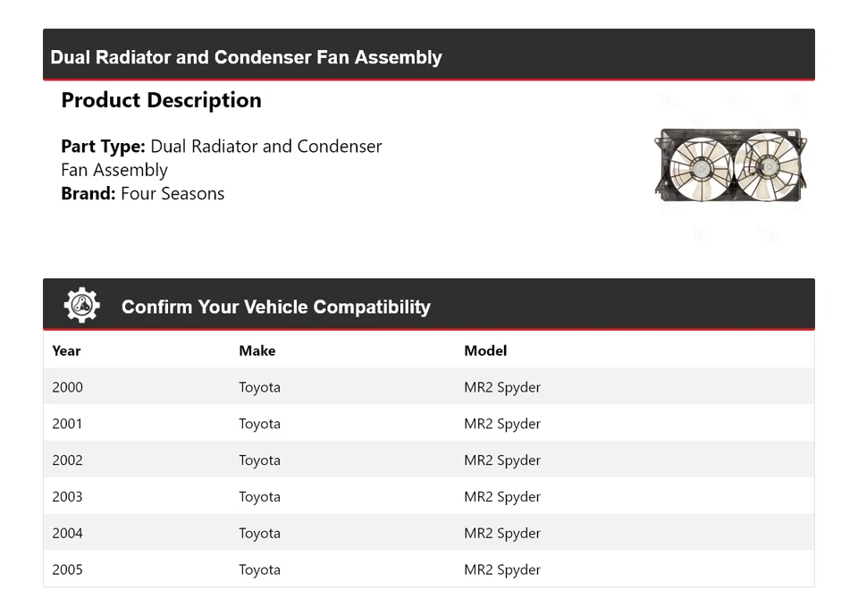The image size is (858, 616).
Task: Click the fan assembly product image
Action: (731, 166)
